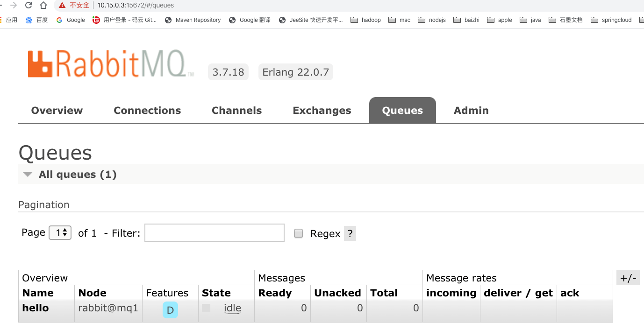Enable the Regex checkbox
Image resolution: width=644 pixels, height=330 pixels.
299,233
